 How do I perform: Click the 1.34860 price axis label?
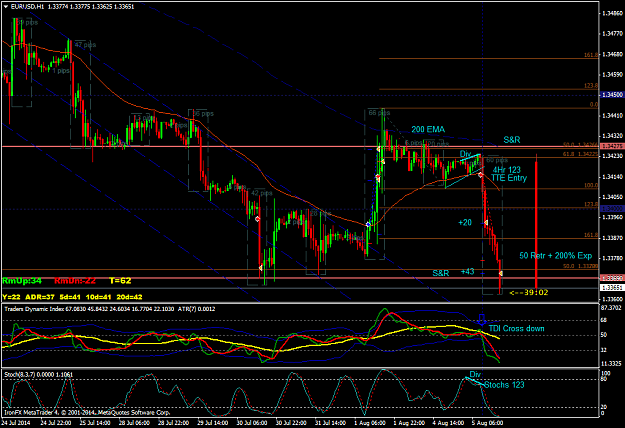pyautogui.click(x=613, y=13)
